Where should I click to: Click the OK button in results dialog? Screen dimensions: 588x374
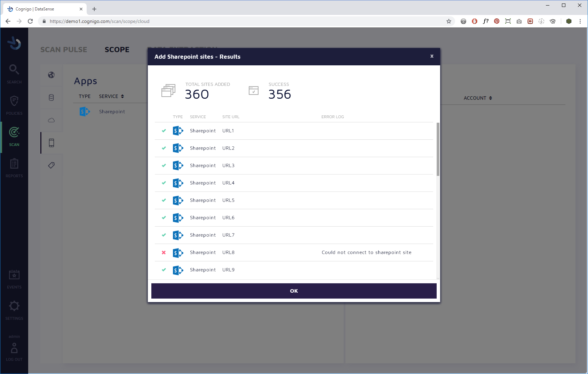(x=294, y=291)
